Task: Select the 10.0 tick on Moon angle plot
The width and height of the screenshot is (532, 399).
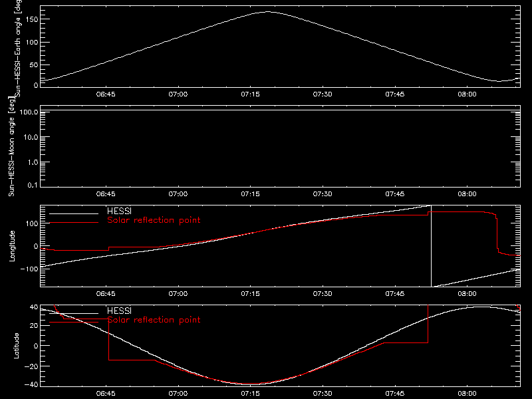Action: [31, 138]
